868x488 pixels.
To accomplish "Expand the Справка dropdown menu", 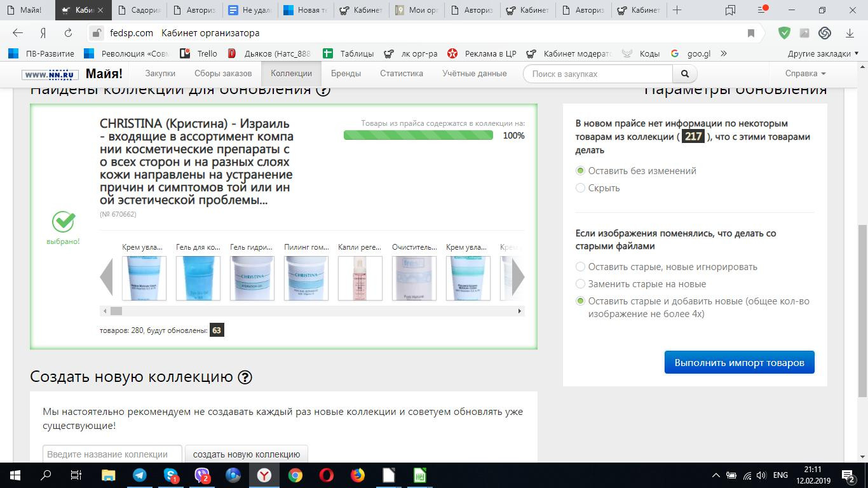I will (x=805, y=74).
